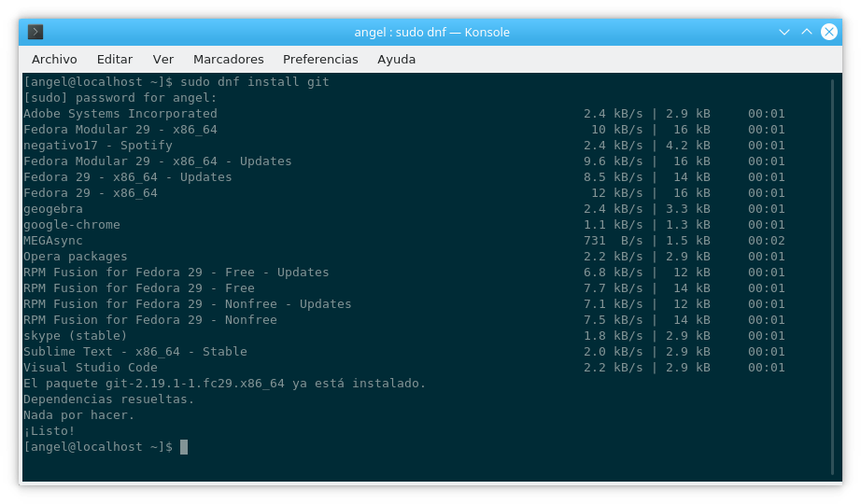Click the terminal vertical scrollbar
Viewport: 861px width, 504px height.
coord(833,277)
